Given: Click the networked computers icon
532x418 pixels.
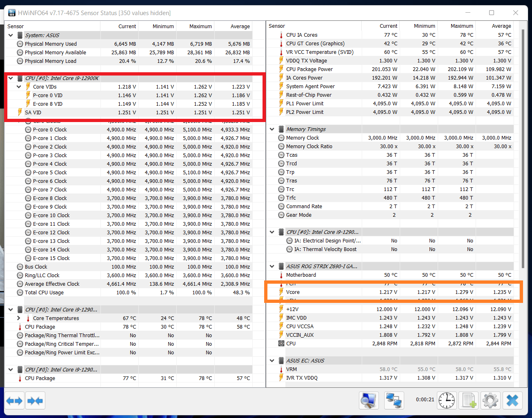Looking at the screenshot, I should (394, 400).
